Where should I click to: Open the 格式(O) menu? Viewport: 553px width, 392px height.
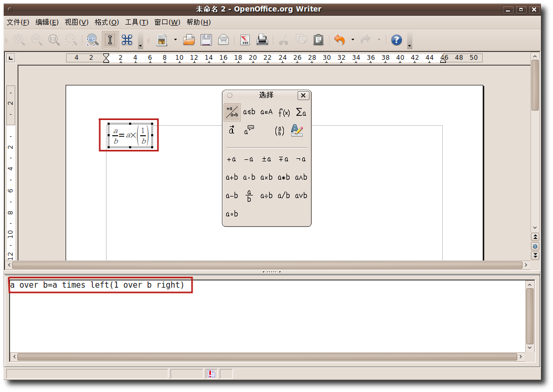[107, 22]
